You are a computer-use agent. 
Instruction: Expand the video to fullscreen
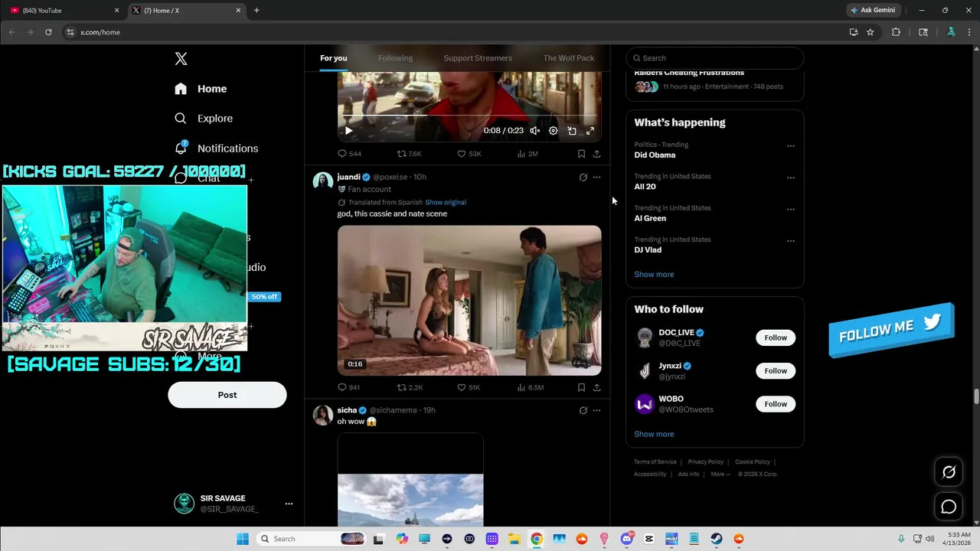click(590, 131)
